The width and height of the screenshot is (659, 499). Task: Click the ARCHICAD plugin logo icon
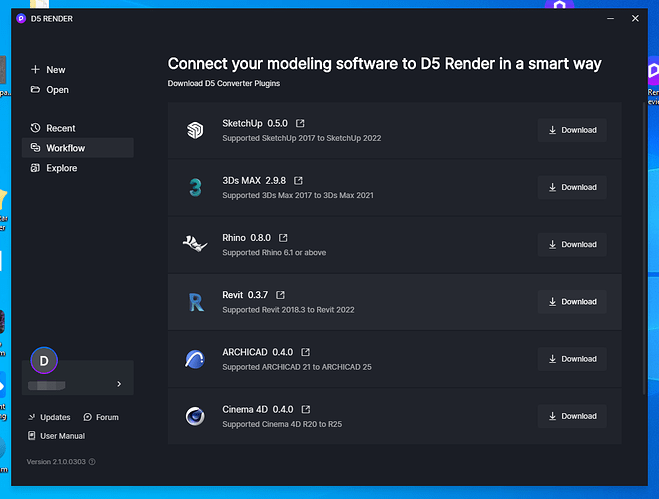pos(195,359)
